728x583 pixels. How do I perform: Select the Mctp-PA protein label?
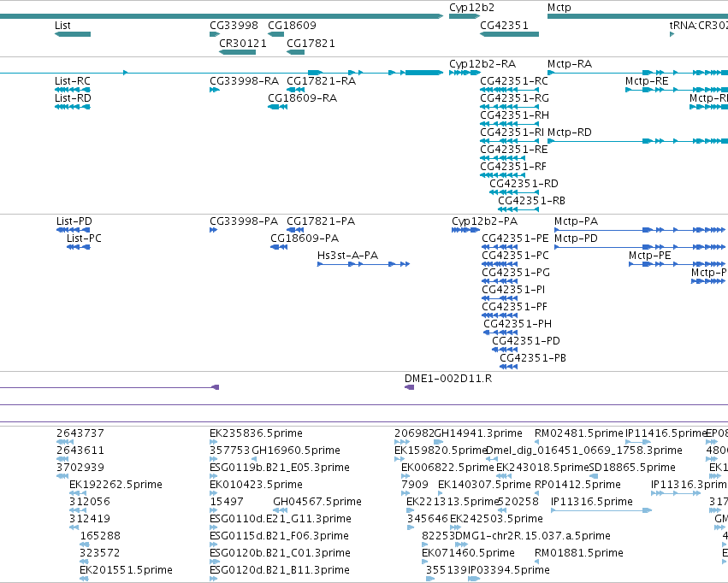[577, 221]
